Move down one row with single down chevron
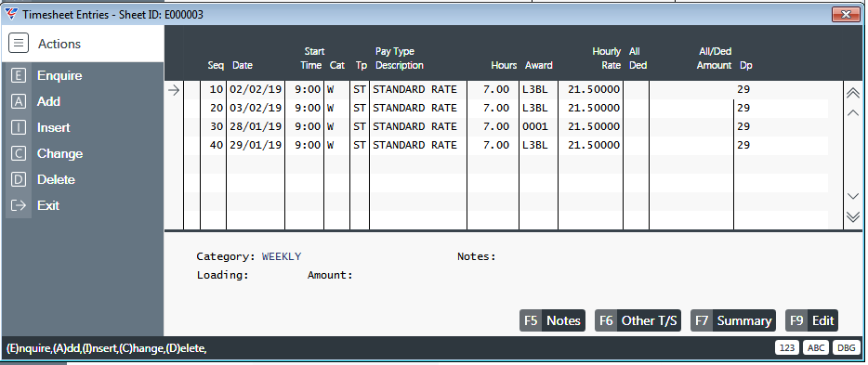The height and width of the screenshot is (365, 868). point(853,196)
